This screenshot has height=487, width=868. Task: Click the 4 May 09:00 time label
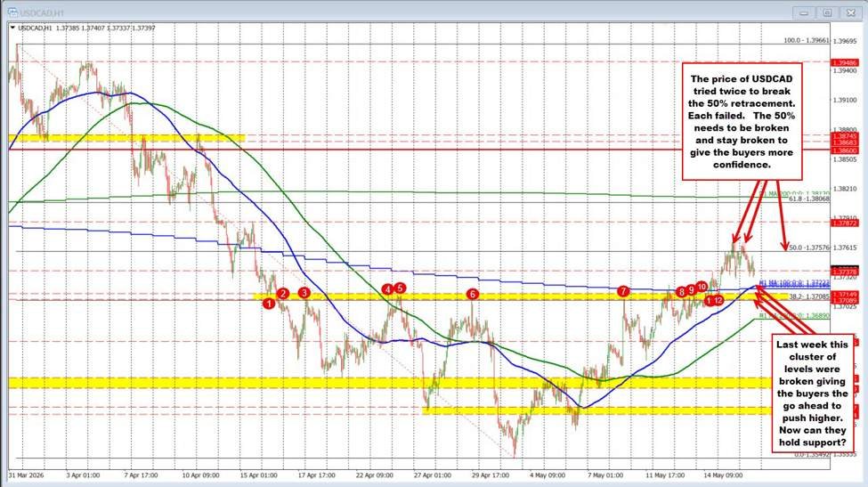548,475
